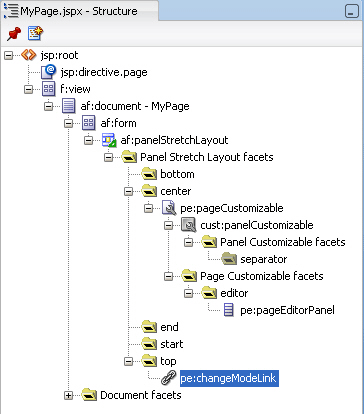This screenshot has width=364, height=414.
Task: Click the jsp:root orange brackets icon
Action: click(x=29, y=55)
